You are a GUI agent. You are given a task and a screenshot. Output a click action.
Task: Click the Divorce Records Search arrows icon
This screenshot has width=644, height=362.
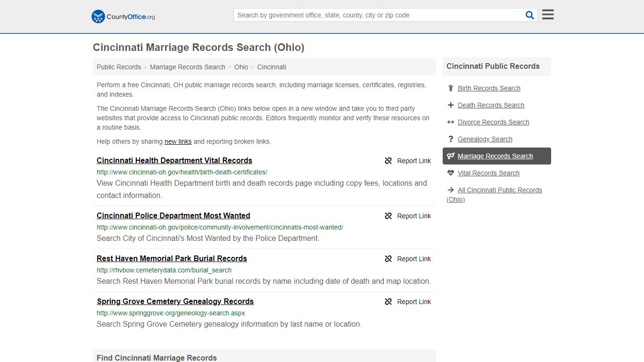coord(451,122)
